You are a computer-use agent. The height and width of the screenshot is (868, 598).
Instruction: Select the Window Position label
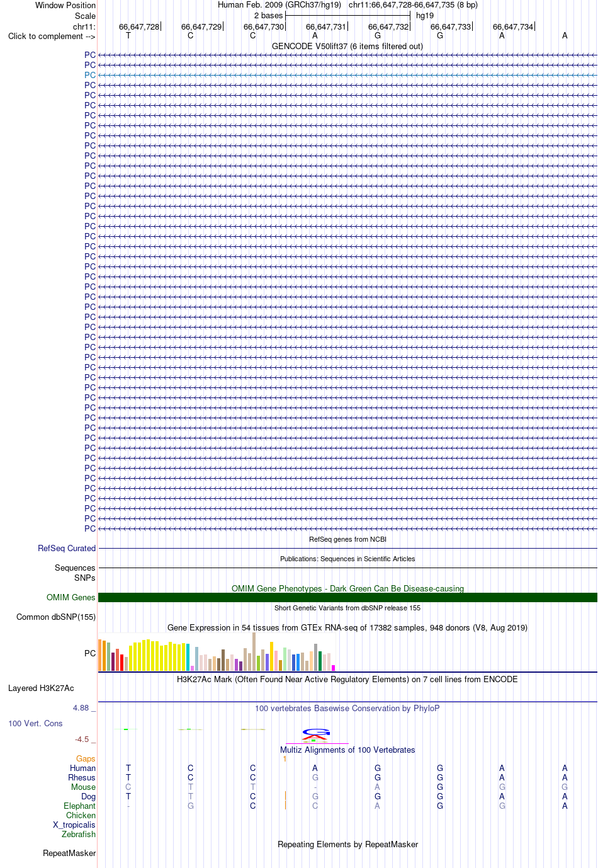pyautogui.click(x=65, y=5)
